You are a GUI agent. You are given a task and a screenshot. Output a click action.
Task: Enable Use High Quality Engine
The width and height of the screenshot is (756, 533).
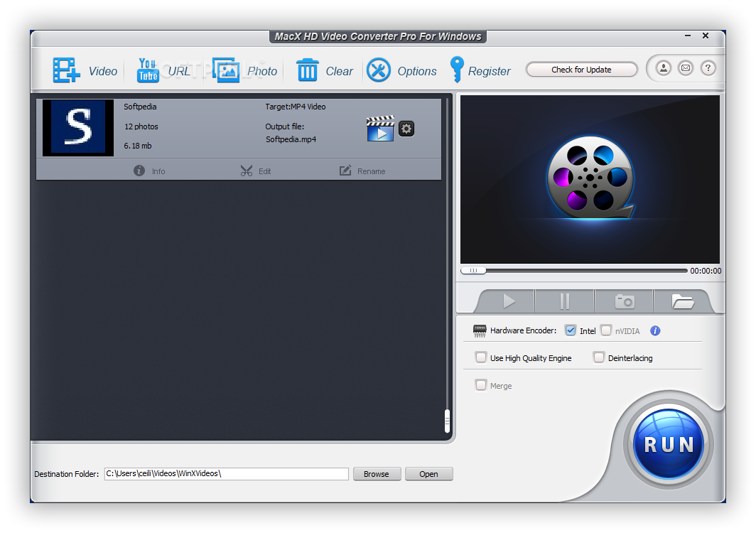[x=481, y=357]
